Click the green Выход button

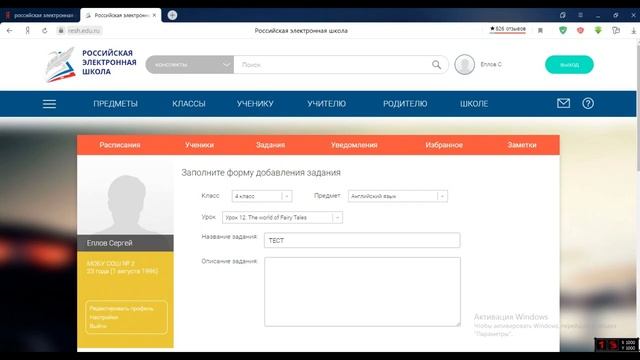point(569,64)
